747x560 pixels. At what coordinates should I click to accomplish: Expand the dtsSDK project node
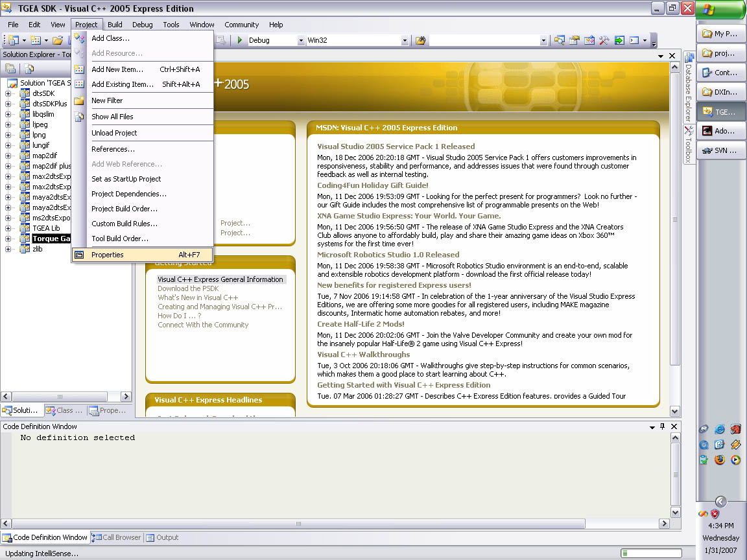[x=8, y=93]
